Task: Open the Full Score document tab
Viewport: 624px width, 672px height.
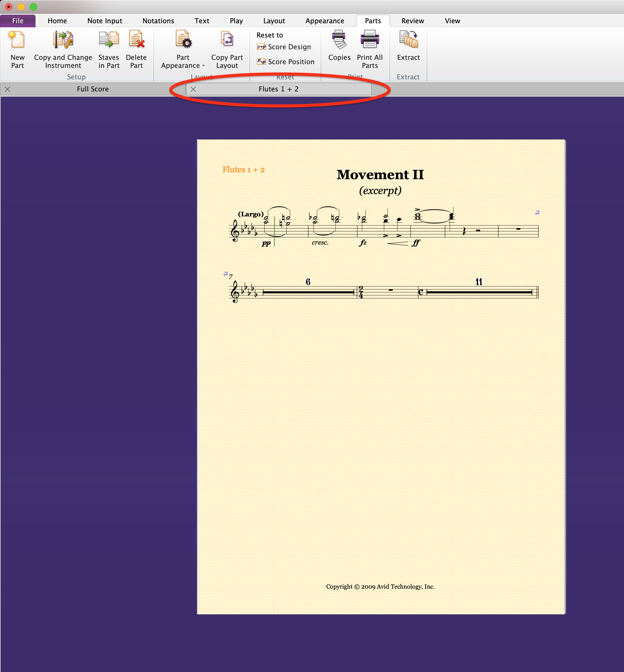Action: [93, 89]
